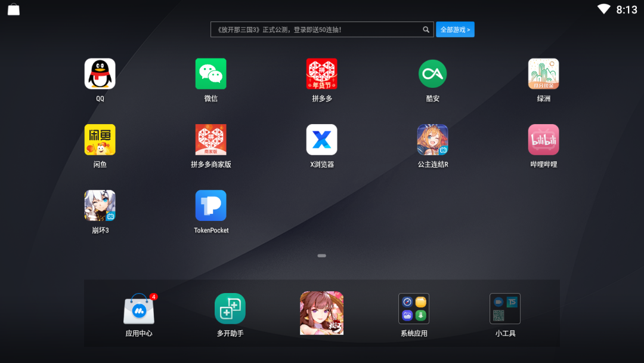Open the QQ penguin app
Image resolution: width=644 pixels, height=363 pixels.
click(100, 73)
